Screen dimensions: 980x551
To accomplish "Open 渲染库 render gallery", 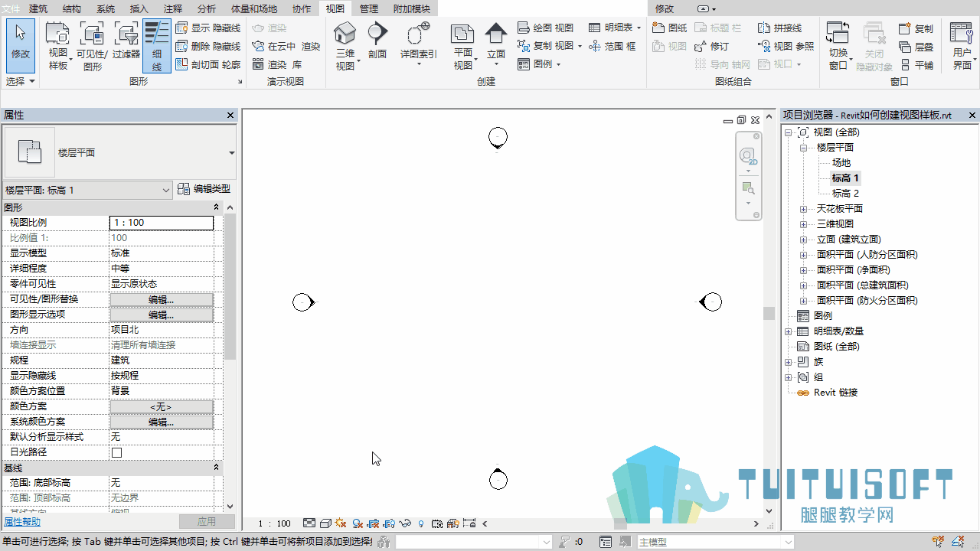I will 277,64.
